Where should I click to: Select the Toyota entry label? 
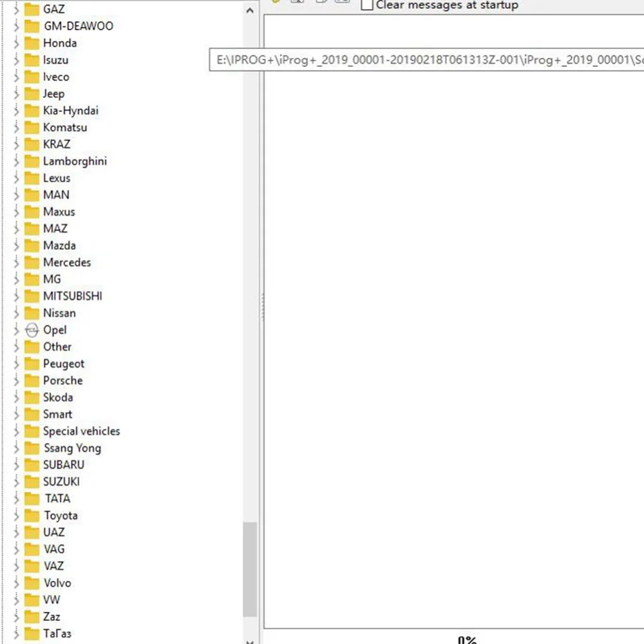(x=61, y=515)
